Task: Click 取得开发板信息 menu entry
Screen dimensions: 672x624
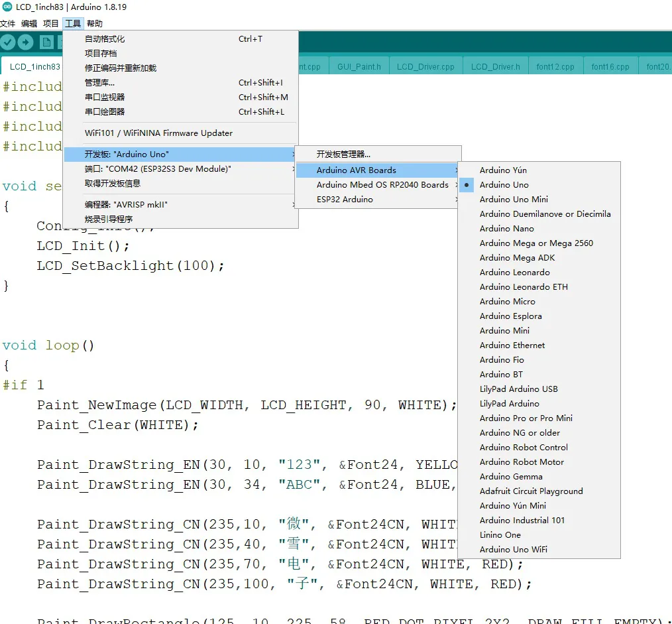Action: (180, 184)
